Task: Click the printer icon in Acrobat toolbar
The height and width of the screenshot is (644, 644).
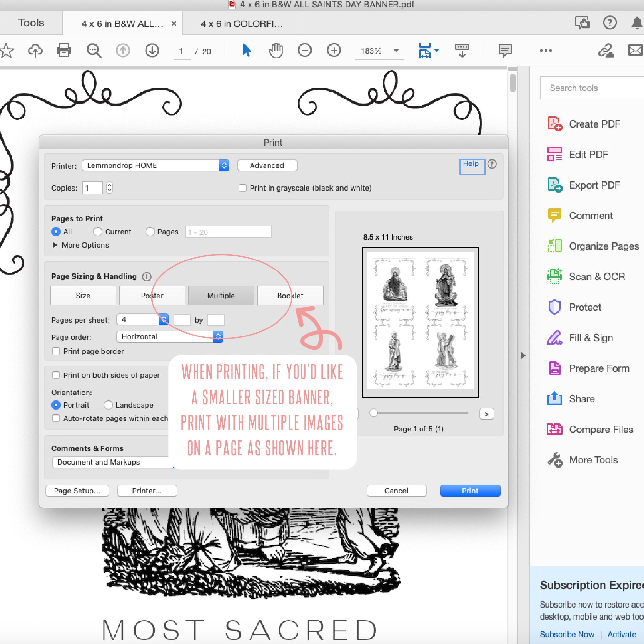Action: pos(64,51)
